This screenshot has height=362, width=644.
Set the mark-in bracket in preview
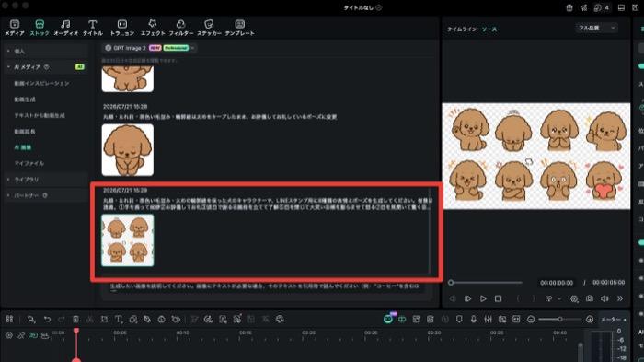pyautogui.click(x=517, y=298)
